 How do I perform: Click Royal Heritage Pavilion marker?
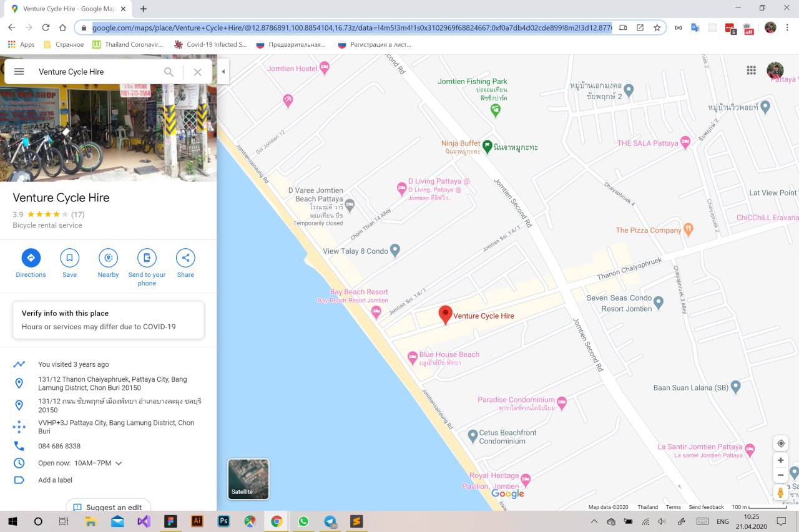(x=525, y=480)
